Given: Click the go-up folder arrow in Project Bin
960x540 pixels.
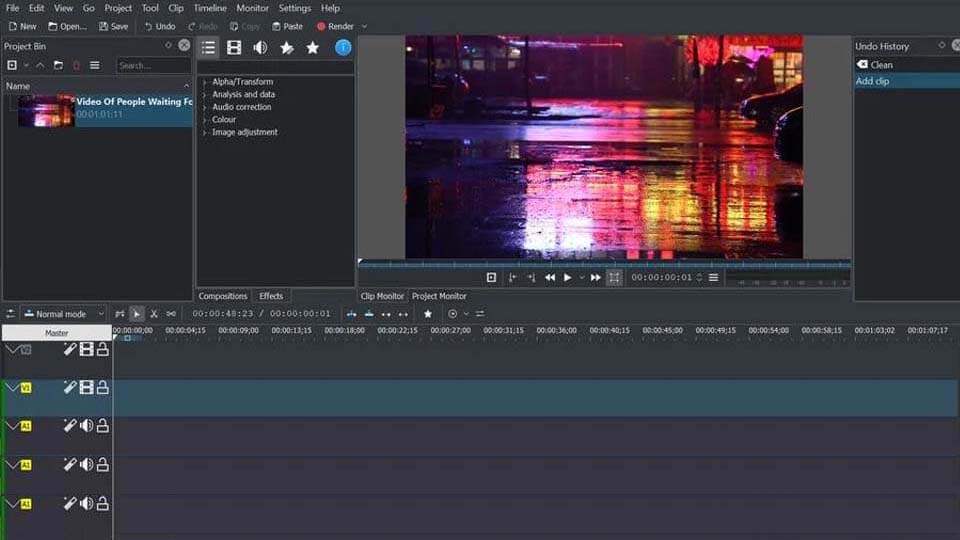Looking at the screenshot, I should [x=40, y=65].
